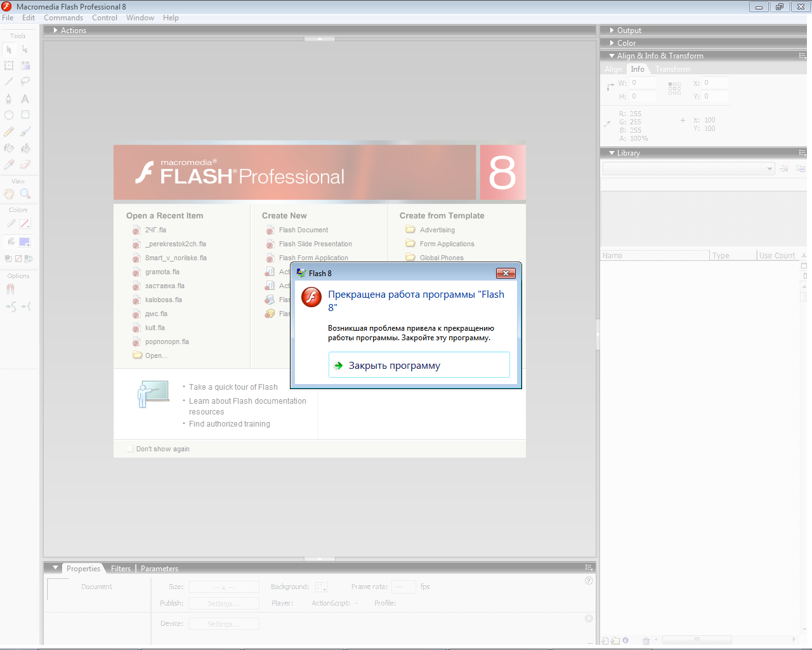812x650 pixels.
Task: Select the Subselection tool
Action: [x=25, y=49]
